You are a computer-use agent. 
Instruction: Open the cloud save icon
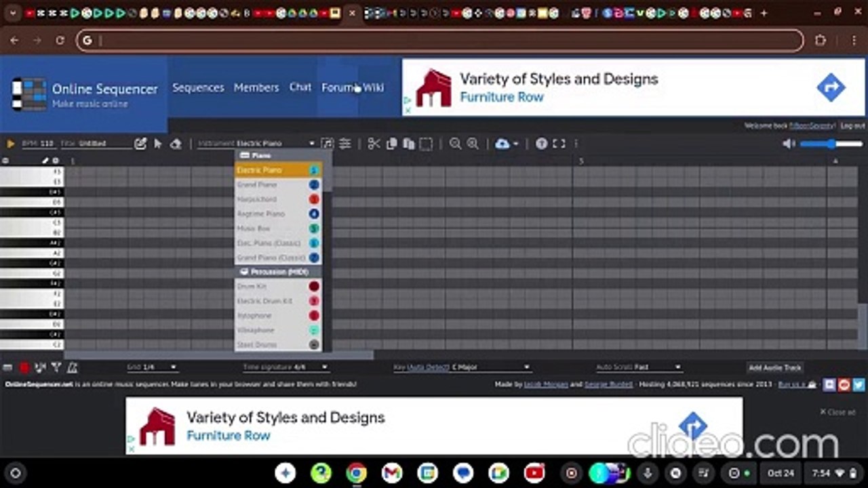502,144
